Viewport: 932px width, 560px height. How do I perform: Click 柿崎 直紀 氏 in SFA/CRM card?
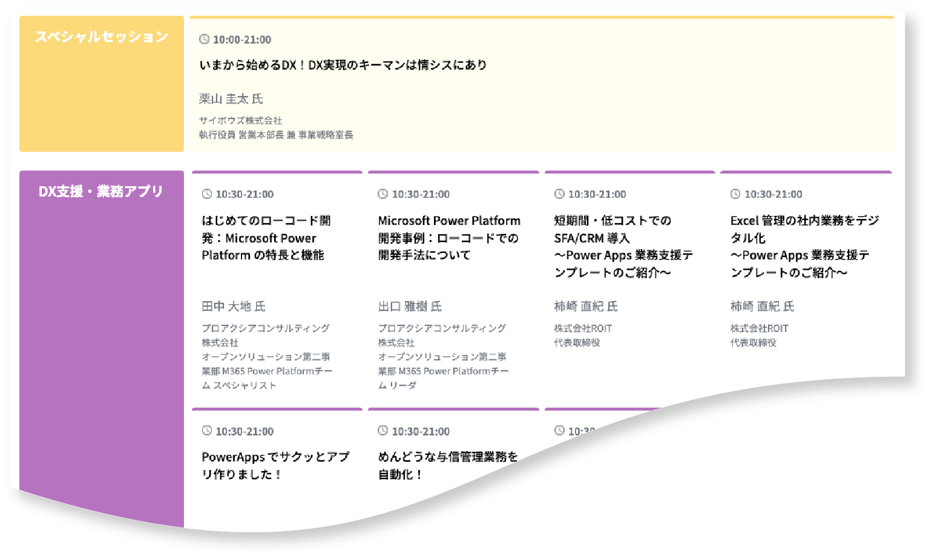[x=586, y=307]
